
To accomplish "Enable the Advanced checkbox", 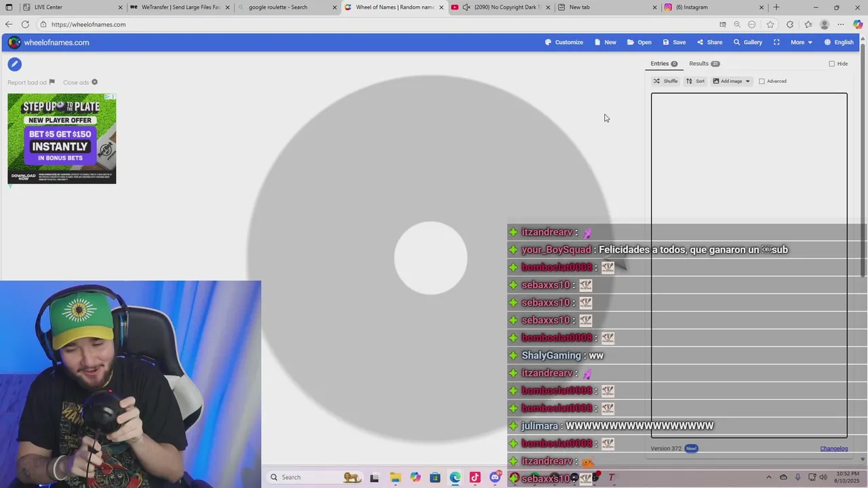I will click(x=762, y=81).
